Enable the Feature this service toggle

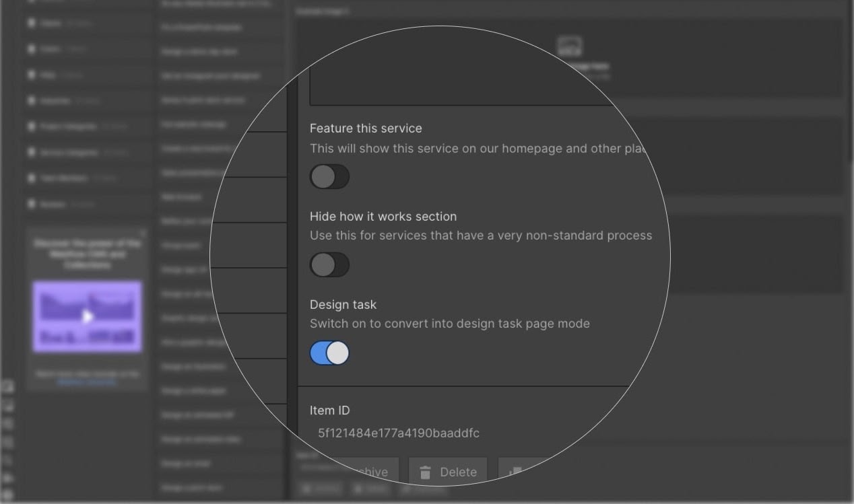coord(329,176)
